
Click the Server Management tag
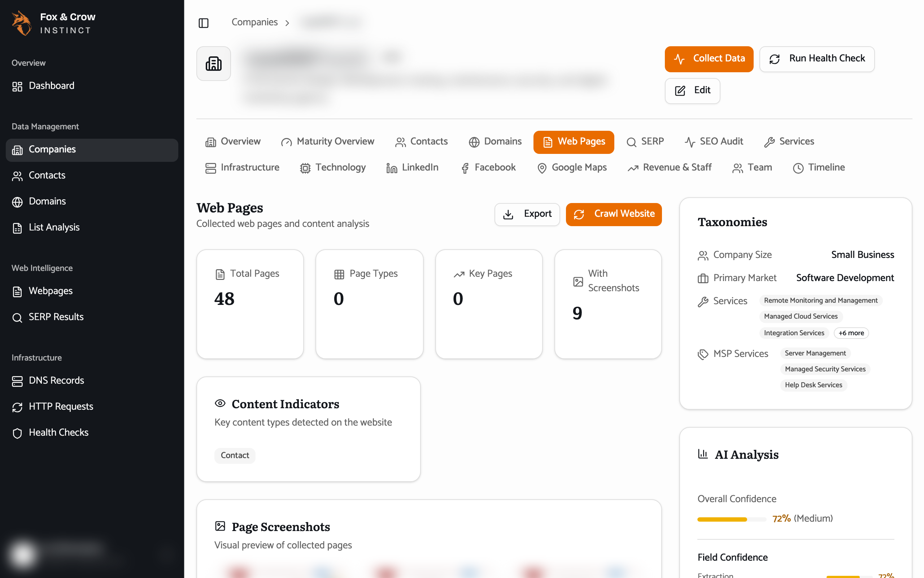pyautogui.click(x=815, y=353)
